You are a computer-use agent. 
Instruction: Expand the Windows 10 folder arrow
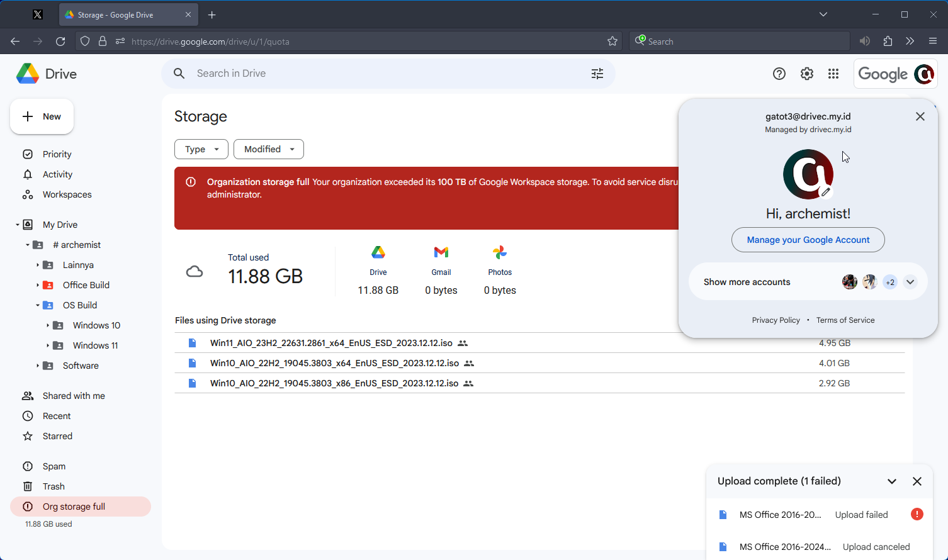click(x=47, y=325)
